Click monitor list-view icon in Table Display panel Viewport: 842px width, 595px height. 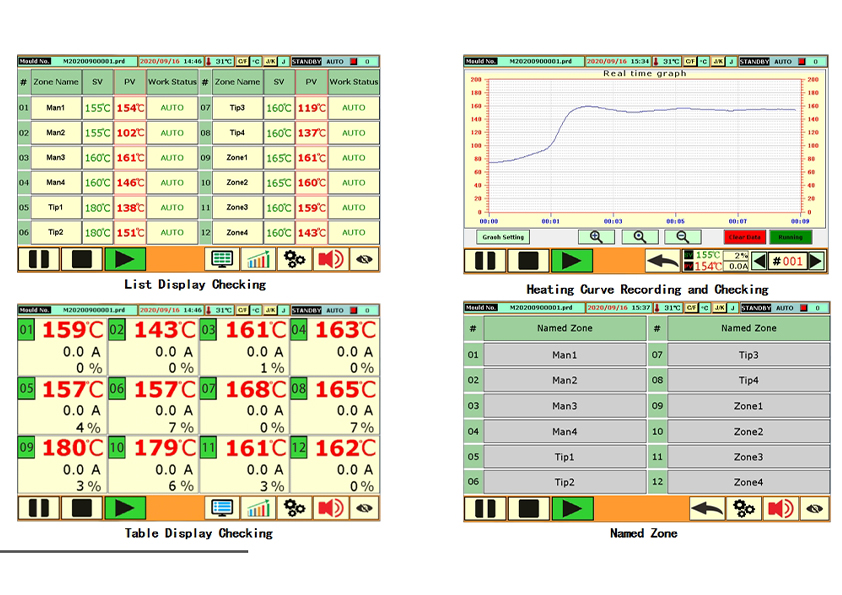[222, 508]
